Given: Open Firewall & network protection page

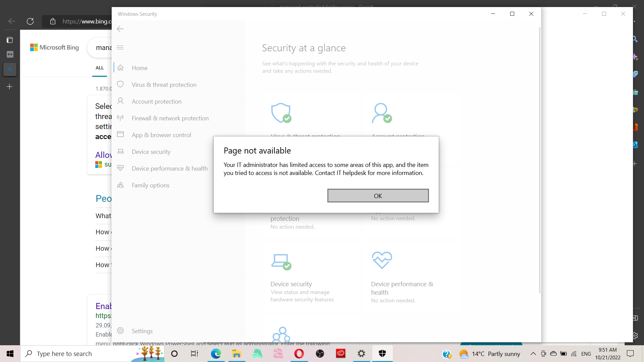Looking at the screenshot, I should point(170,118).
